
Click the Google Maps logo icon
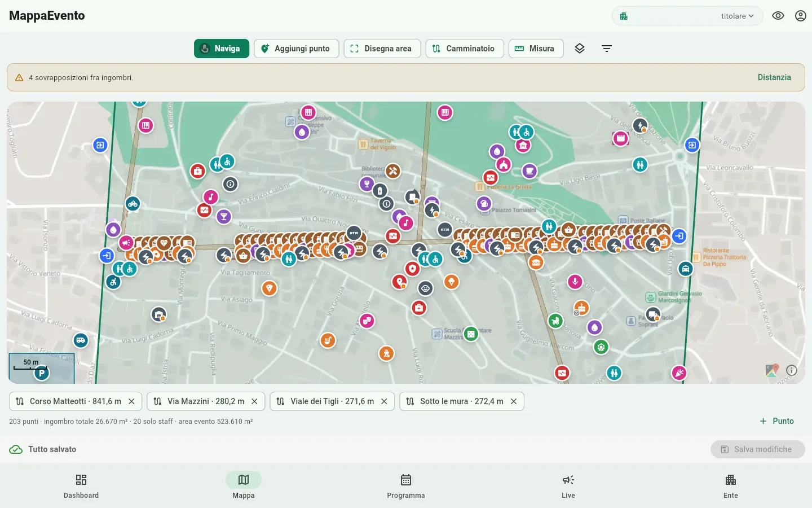(x=772, y=370)
